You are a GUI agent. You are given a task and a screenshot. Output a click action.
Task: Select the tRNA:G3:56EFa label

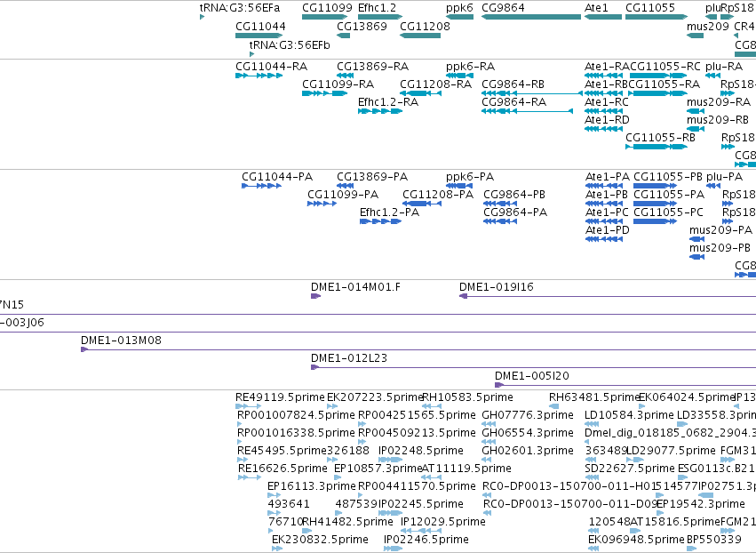click(x=240, y=8)
